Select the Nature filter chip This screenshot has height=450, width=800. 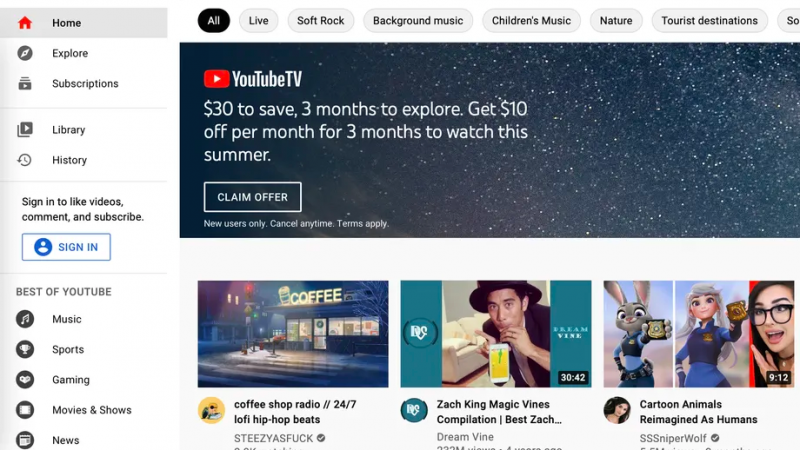pos(616,21)
